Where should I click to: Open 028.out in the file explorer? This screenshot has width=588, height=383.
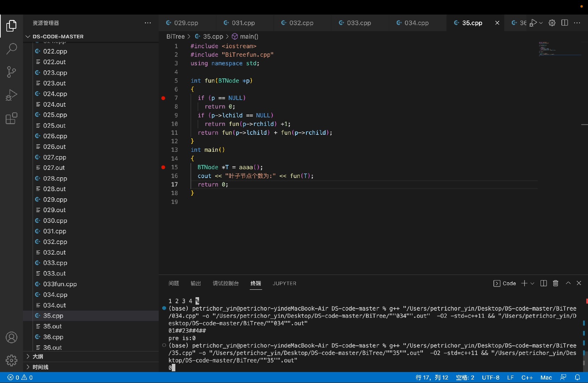[91, 189]
